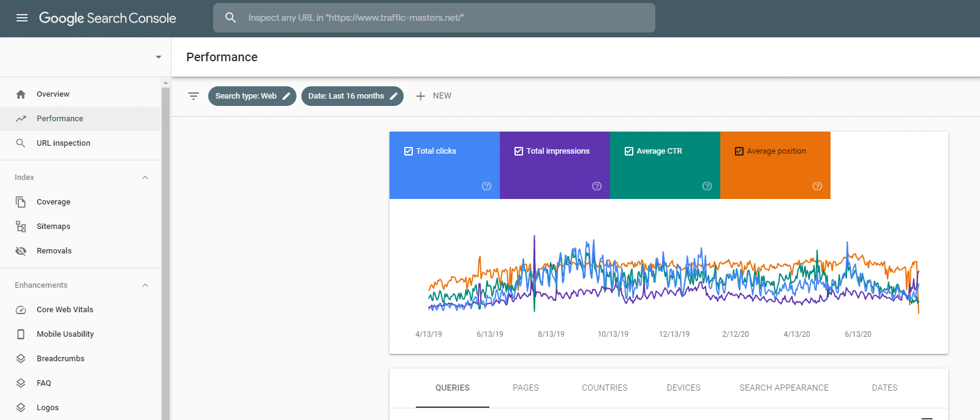Click the search magnifier icon in URL bar
This screenshot has height=420, width=980.
pyautogui.click(x=230, y=18)
